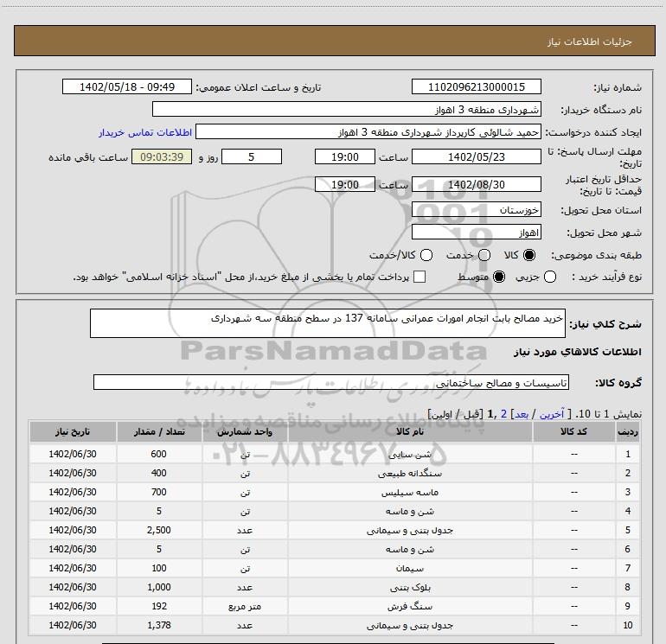This screenshot has width=666, height=644.
Task: Click the province field خوزستان
Action: [x=476, y=210]
